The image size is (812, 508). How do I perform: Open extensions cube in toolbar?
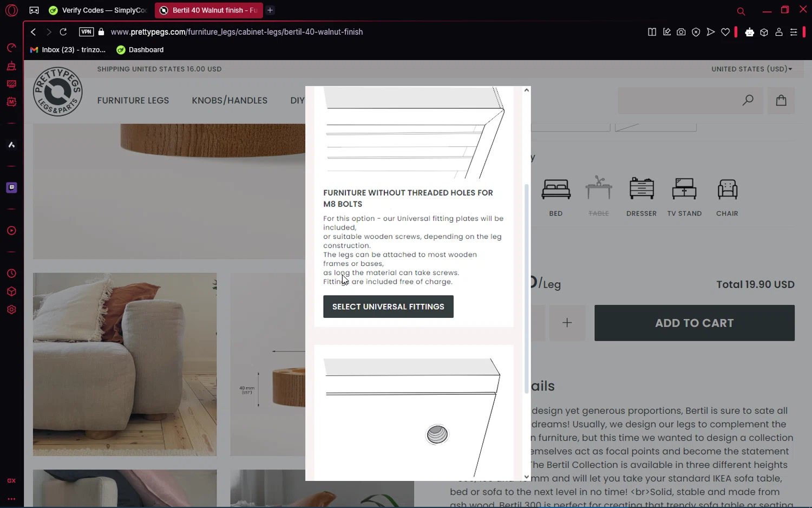pyautogui.click(x=764, y=32)
